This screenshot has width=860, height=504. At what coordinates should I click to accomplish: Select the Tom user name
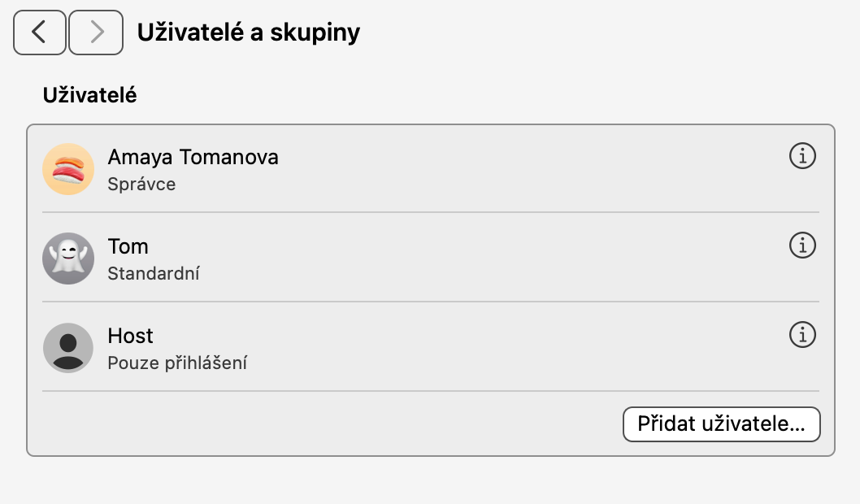pyautogui.click(x=128, y=246)
